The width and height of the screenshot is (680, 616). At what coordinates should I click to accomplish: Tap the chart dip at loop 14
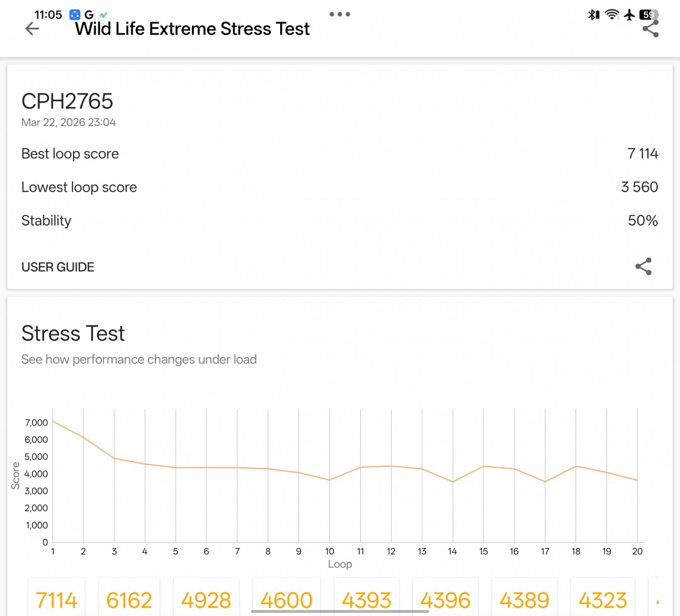[453, 482]
